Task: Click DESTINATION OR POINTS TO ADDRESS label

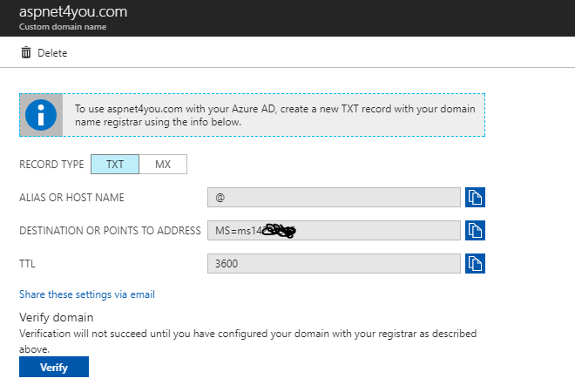Action: 110,231
